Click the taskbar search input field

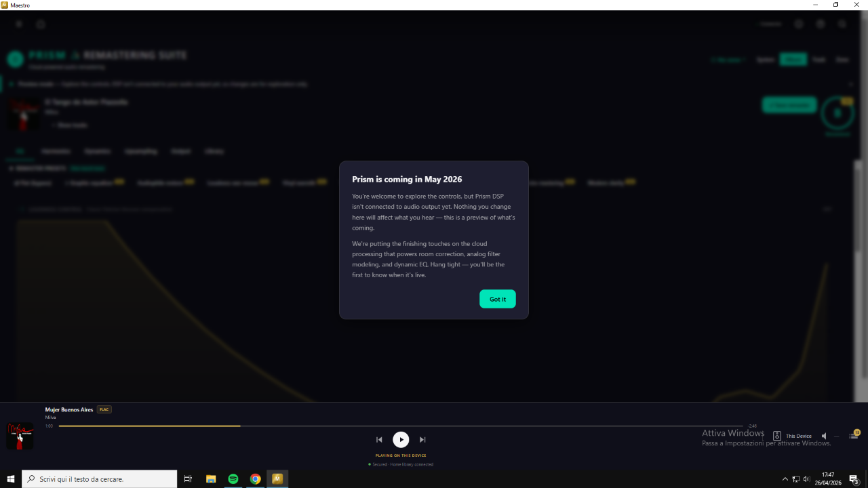pyautogui.click(x=100, y=479)
